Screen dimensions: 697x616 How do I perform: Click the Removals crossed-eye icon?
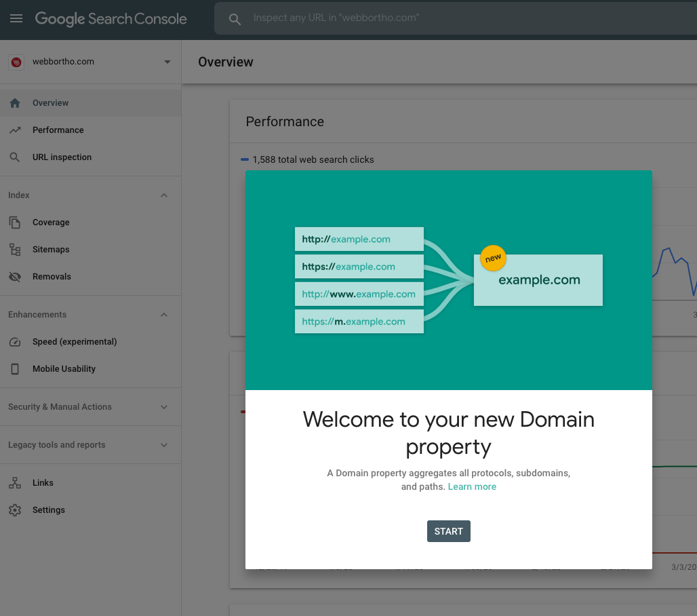(15, 277)
